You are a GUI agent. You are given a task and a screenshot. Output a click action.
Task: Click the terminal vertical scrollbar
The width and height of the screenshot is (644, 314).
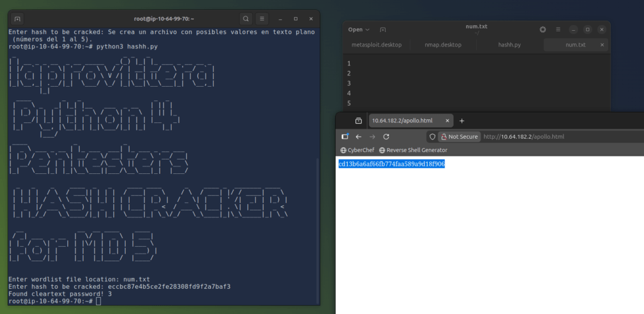pyautogui.click(x=318, y=230)
